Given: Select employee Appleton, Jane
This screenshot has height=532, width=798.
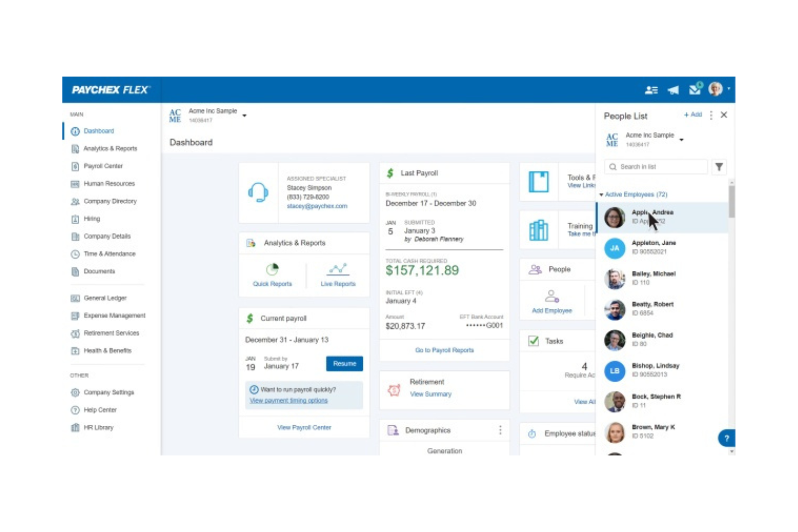Looking at the screenshot, I should pos(663,248).
